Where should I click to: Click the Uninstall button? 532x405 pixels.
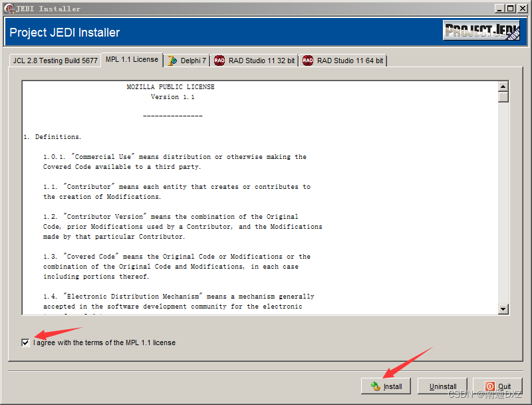pos(442,386)
